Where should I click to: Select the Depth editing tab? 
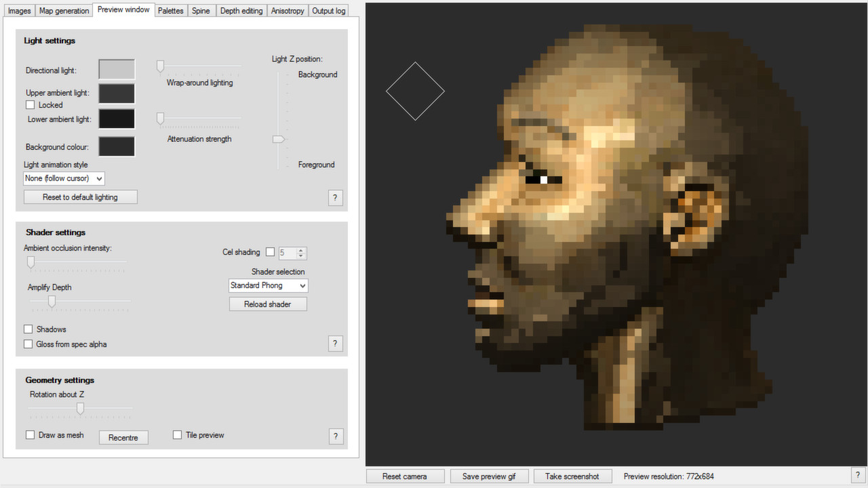(x=241, y=10)
